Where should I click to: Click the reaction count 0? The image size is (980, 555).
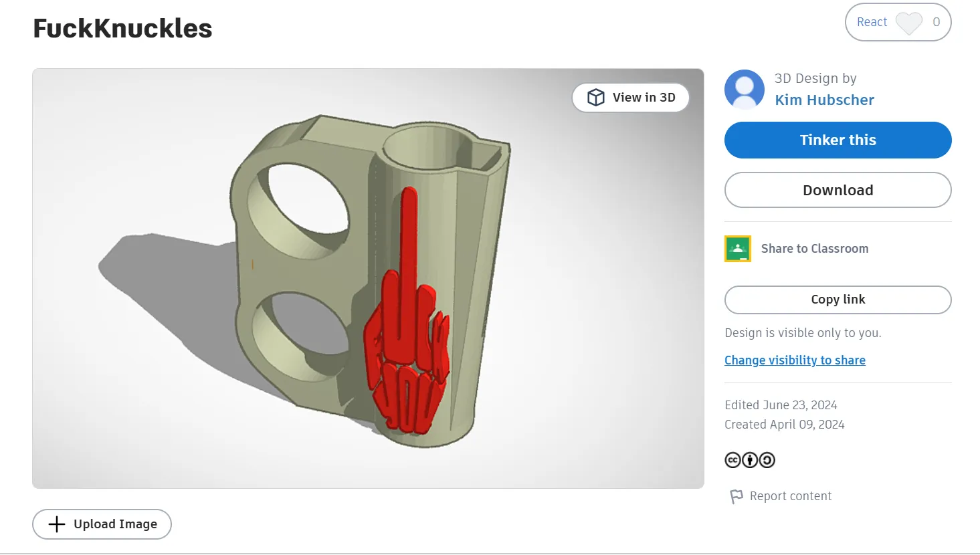pos(937,22)
